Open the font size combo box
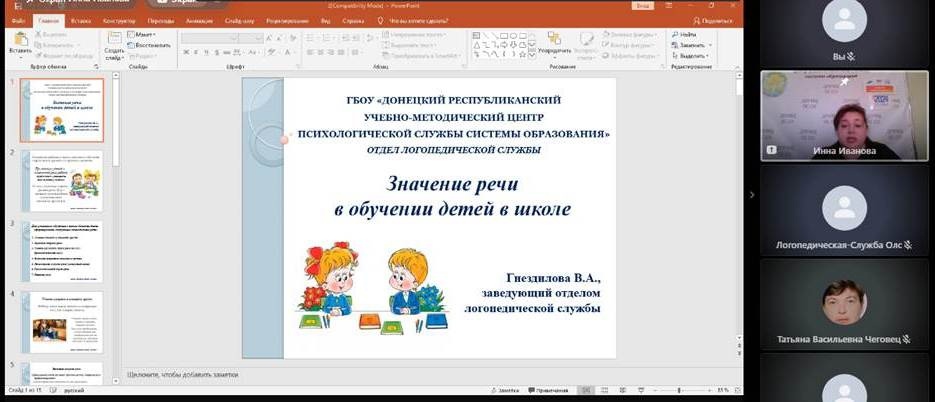Viewport: 935px width, 402px height. (x=250, y=38)
